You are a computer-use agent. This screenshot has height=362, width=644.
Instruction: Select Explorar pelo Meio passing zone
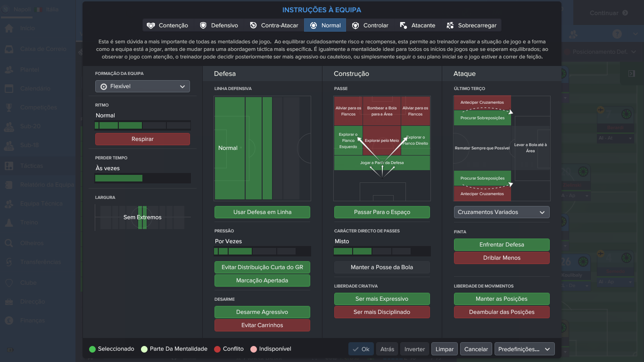pos(382,140)
